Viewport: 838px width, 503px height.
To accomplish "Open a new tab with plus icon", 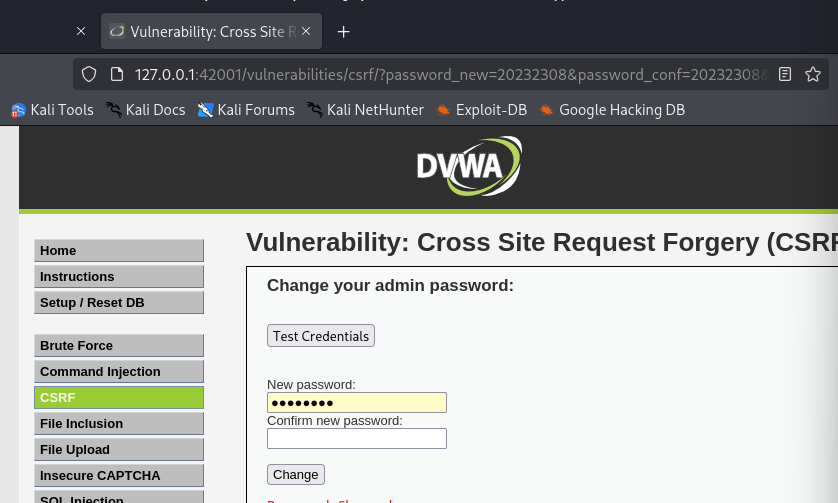I will click(x=344, y=32).
